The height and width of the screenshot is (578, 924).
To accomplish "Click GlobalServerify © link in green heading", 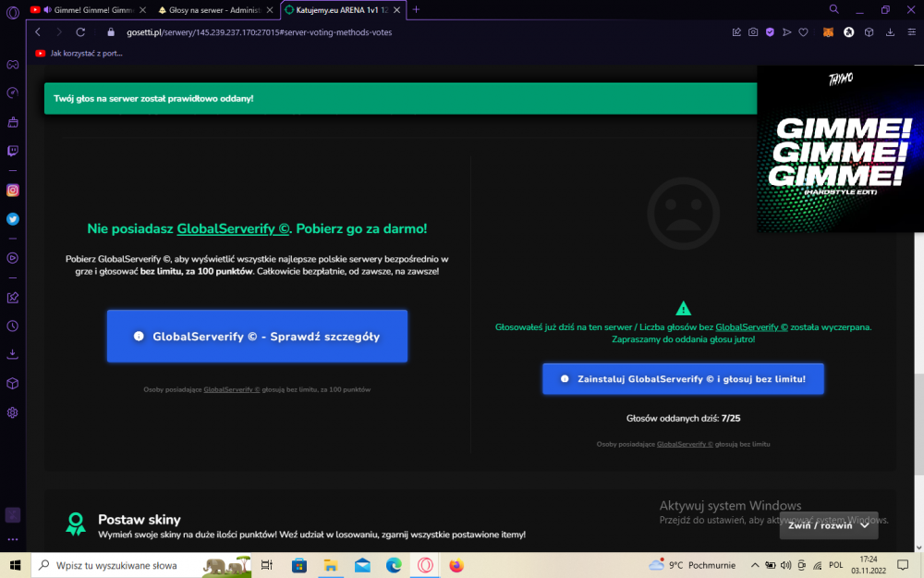I will click(x=234, y=228).
